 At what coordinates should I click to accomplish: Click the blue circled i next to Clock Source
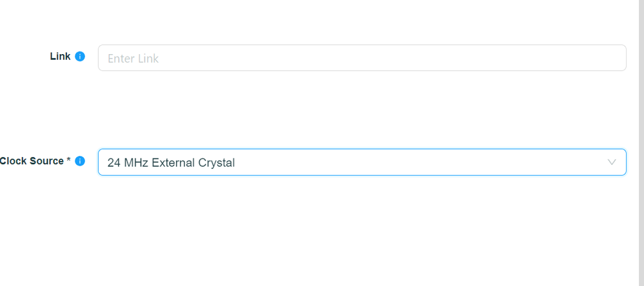[x=80, y=161]
